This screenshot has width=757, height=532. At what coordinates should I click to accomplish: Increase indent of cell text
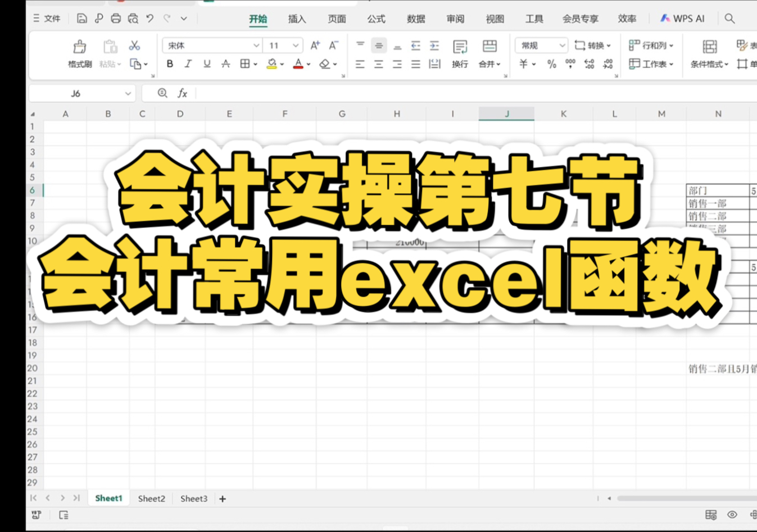click(x=434, y=46)
